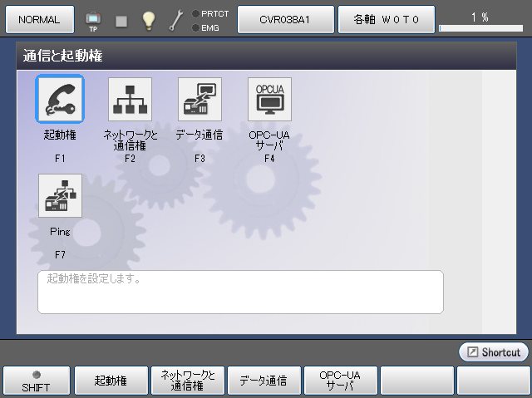
Task: Click the EMG indicator light
Action: click(195, 27)
